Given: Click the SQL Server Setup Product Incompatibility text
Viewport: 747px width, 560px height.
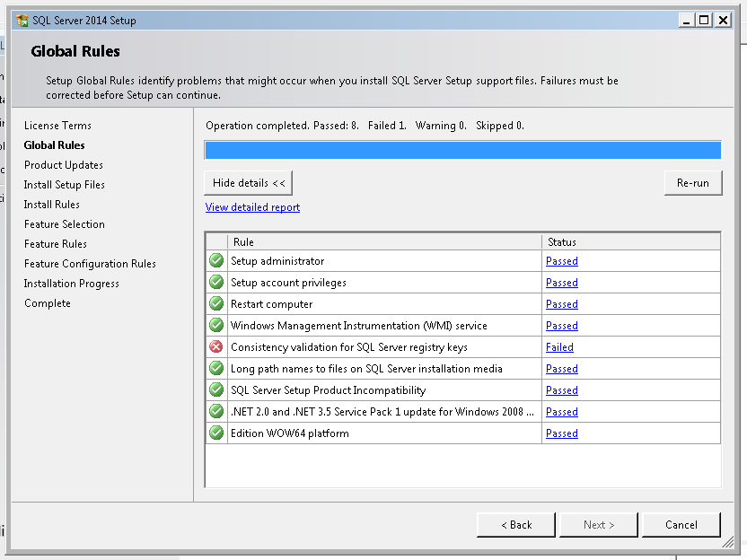Looking at the screenshot, I should (329, 390).
